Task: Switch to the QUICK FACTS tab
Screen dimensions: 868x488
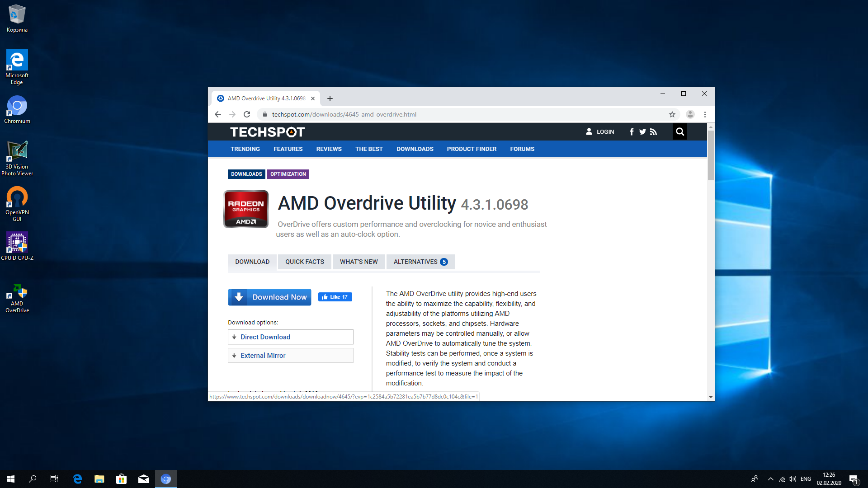Action: [x=305, y=262]
